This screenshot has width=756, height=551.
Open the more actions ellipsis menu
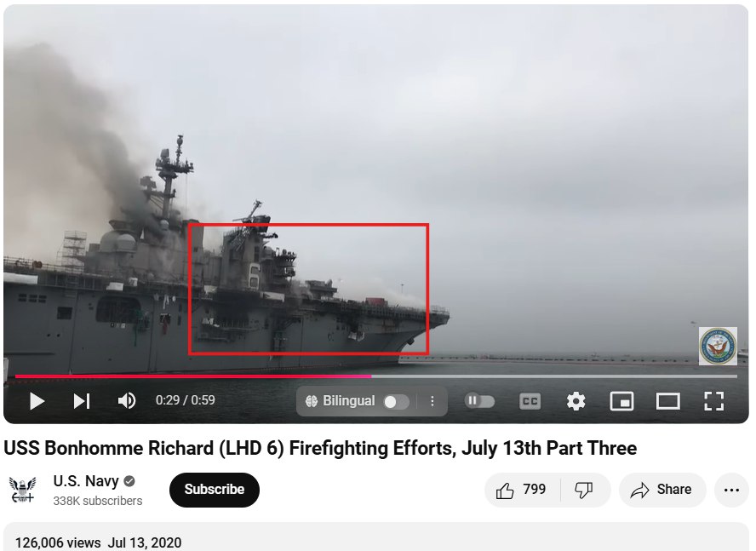coord(731,491)
